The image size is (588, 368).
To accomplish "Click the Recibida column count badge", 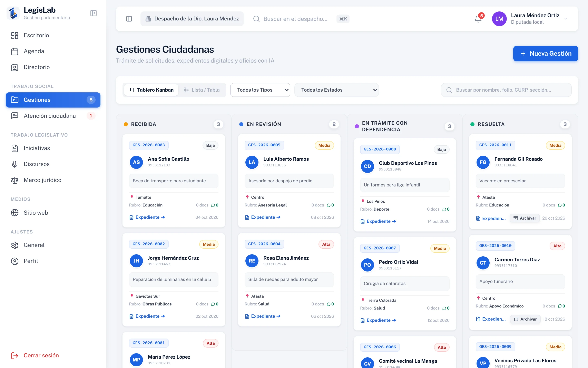I will point(218,124).
